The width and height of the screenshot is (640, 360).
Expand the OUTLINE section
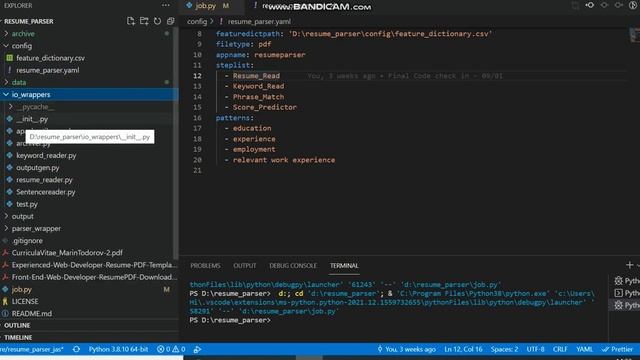tap(17, 325)
